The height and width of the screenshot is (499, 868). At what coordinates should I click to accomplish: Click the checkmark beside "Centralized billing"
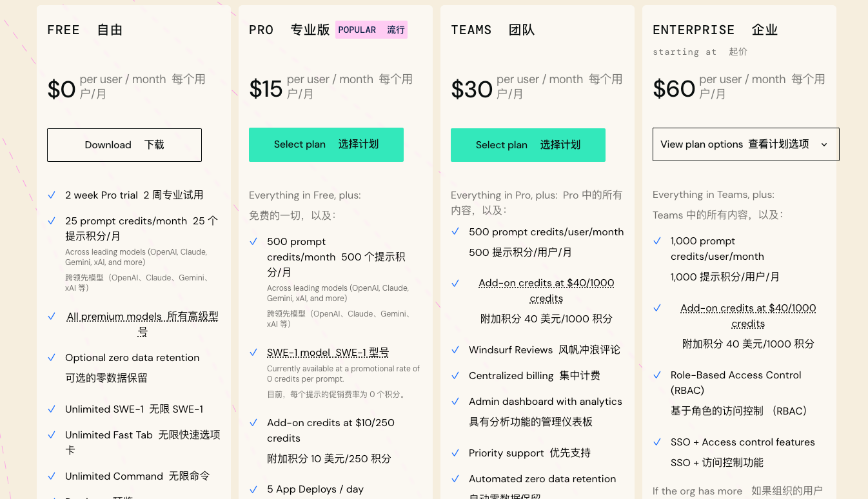coord(455,375)
